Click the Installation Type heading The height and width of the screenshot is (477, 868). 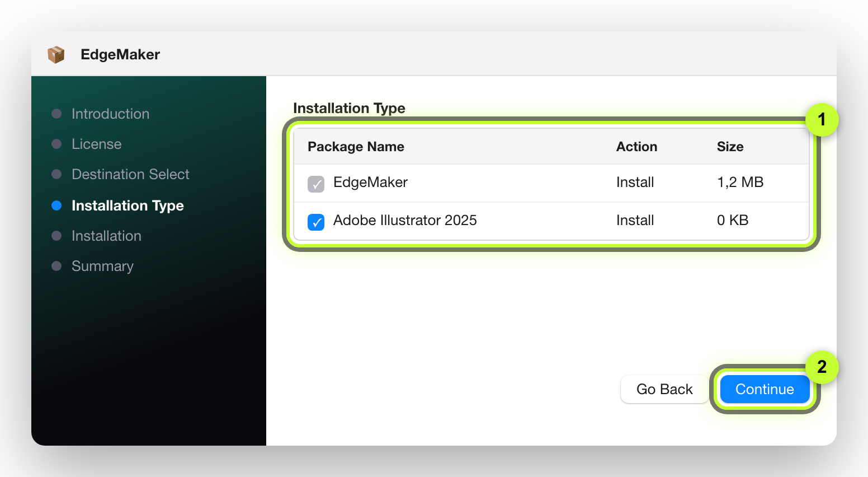coord(349,108)
